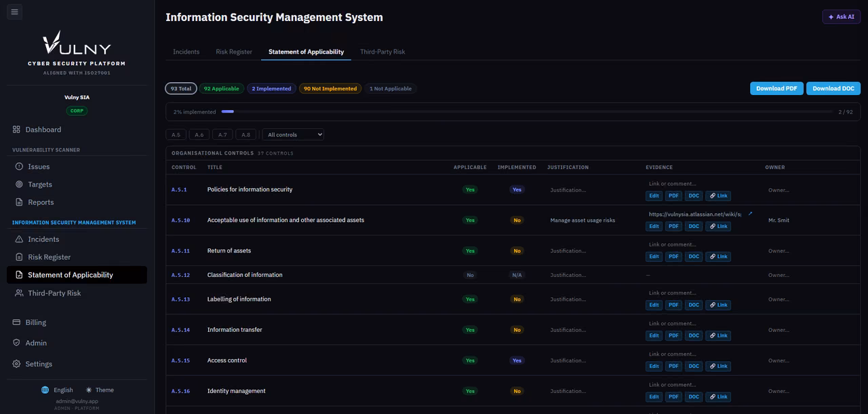Image resolution: width=868 pixels, height=414 pixels.
Task: Open Dashboard from the sidebar
Action: click(x=77, y=130)
